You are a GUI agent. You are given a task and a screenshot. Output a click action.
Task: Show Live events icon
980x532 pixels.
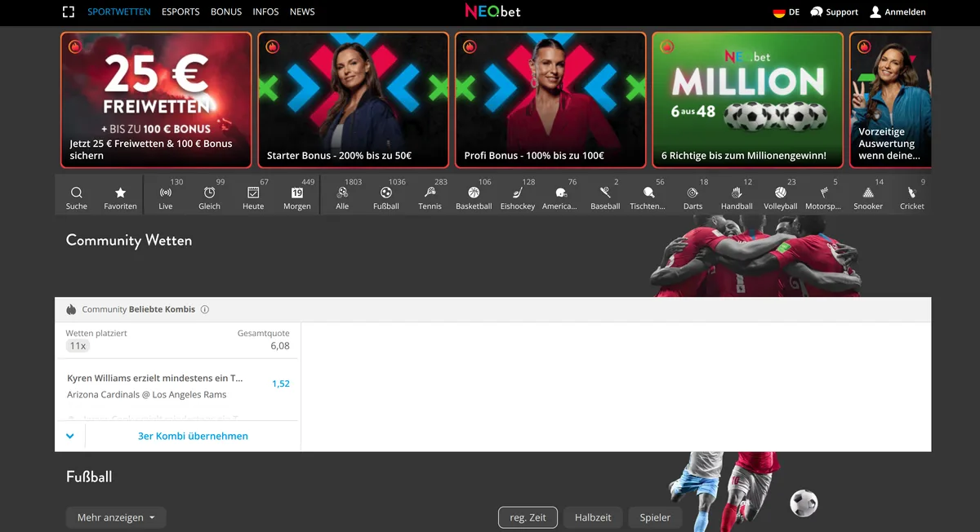click(166, 193)
